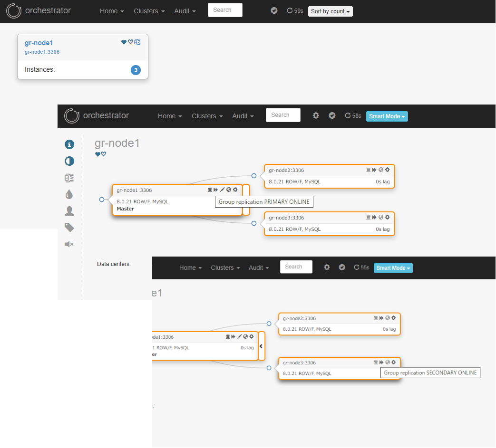Open the Home menu in the topmost navbar

pyautogui.click(x=112, y=11)
